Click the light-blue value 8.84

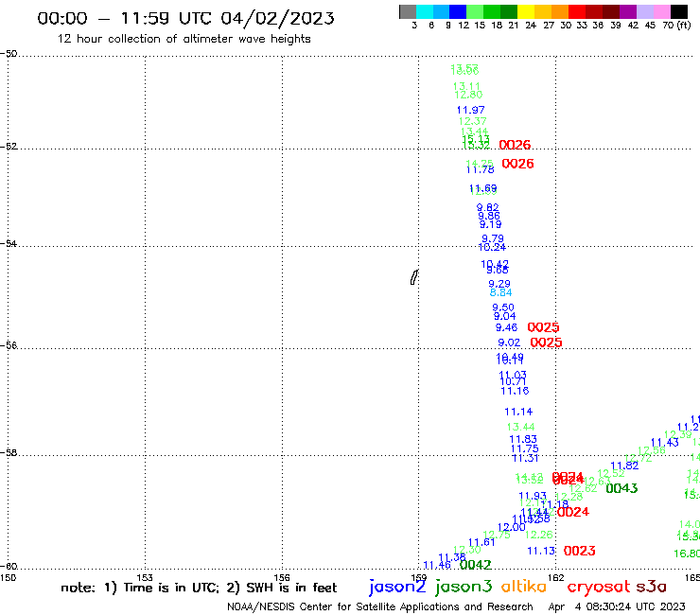tap(500, 292)
